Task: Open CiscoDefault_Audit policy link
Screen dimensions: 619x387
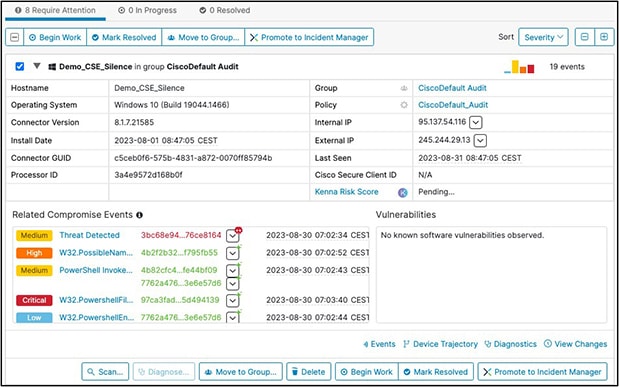Action: point(453,105)
